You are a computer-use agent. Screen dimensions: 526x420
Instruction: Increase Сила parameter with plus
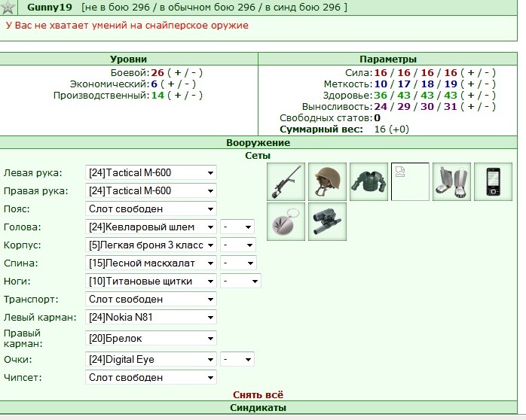click(471, 73)
